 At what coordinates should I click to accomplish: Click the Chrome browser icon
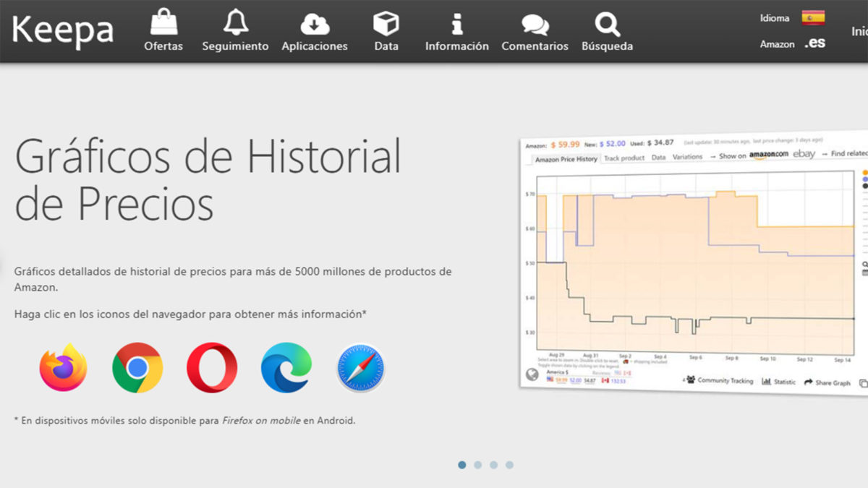click(137, 367)
